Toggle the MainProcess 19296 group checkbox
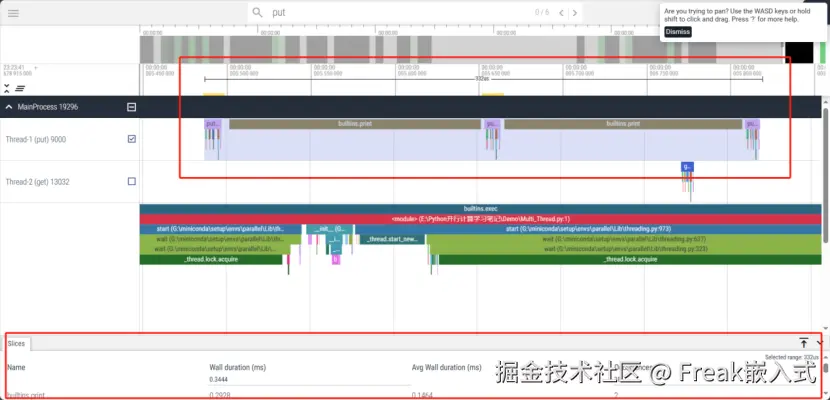The height and width of the screenshot is (400, 831). [x=131, y=107]
